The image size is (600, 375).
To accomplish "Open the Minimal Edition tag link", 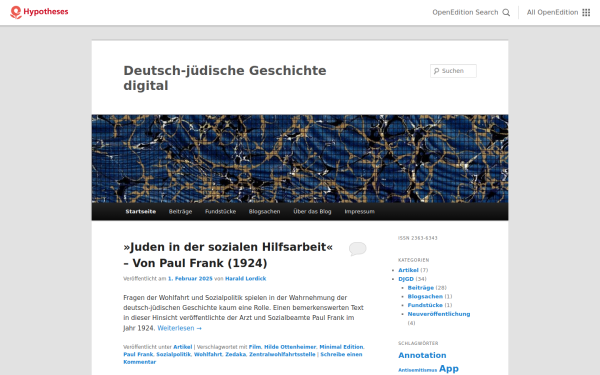I will point(341,347).
